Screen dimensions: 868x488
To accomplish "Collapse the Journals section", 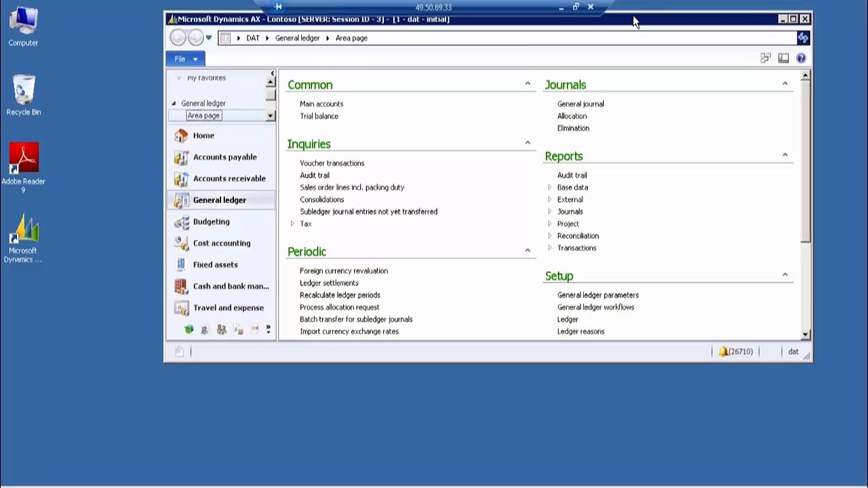I will [x=785, y=84].
